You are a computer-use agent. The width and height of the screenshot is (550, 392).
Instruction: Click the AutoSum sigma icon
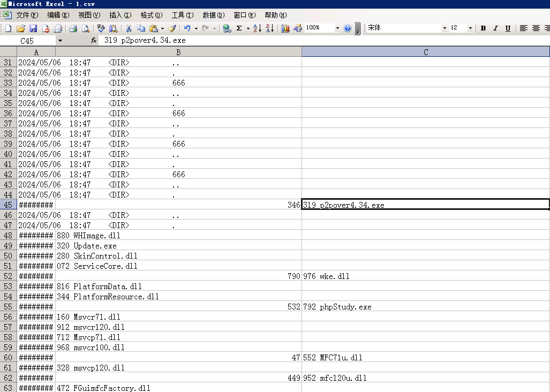tap(239, 28)
